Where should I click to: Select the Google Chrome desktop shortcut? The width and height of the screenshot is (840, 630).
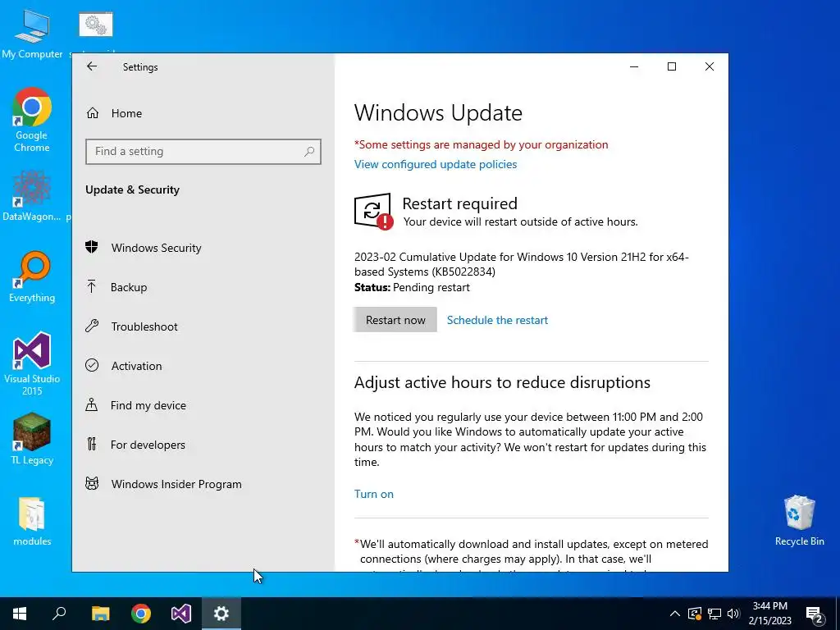coord(32,120)
